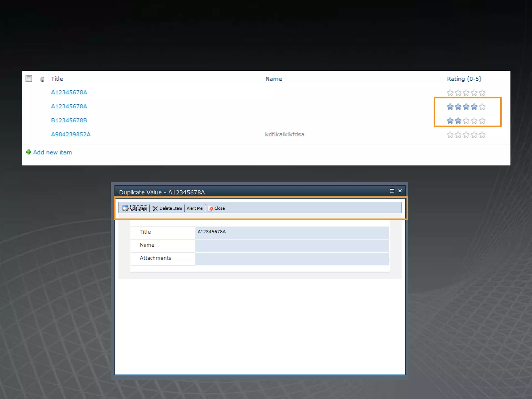Rate first A12345678A row three stars

[x=466, y=93]
